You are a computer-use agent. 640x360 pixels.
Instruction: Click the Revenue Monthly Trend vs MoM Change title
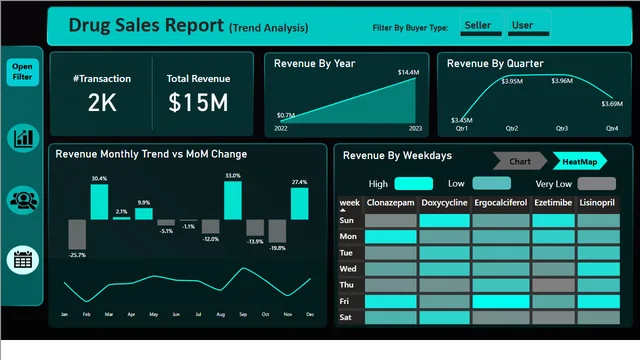[x=151, y=154]
